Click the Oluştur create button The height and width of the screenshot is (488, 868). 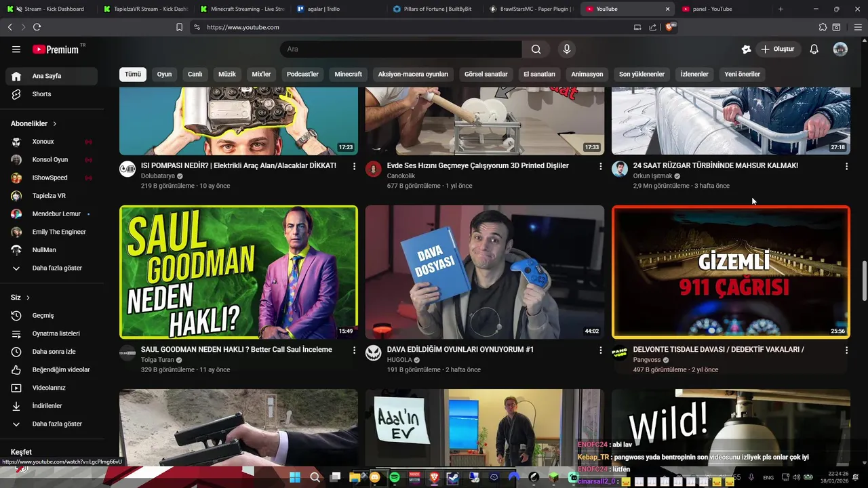[x=777, y=49]
